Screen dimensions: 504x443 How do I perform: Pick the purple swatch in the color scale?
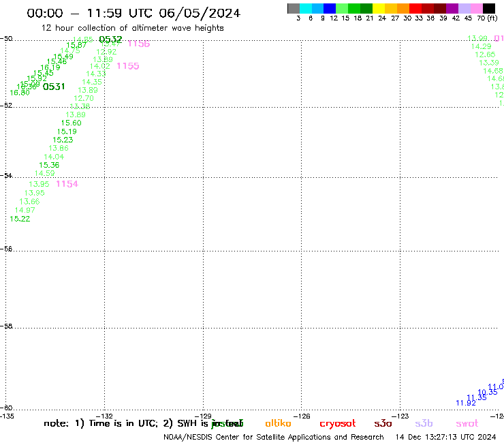click(x=452, y=8)
